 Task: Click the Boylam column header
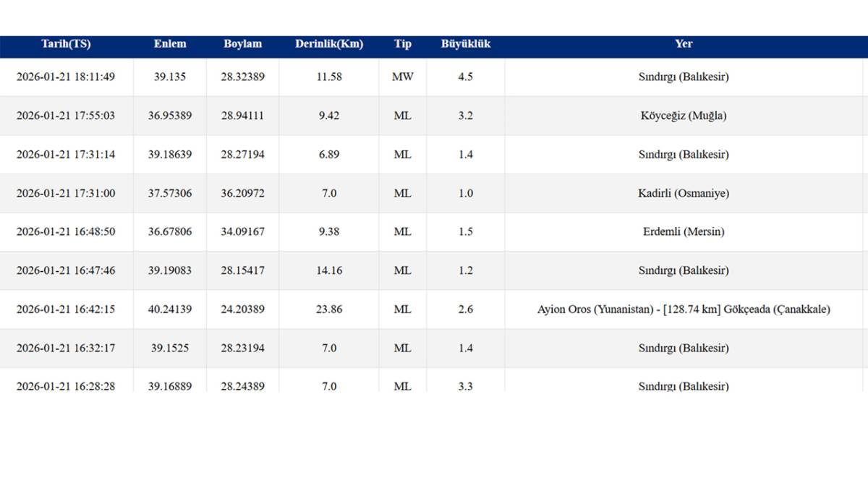(x=242, y=44)
